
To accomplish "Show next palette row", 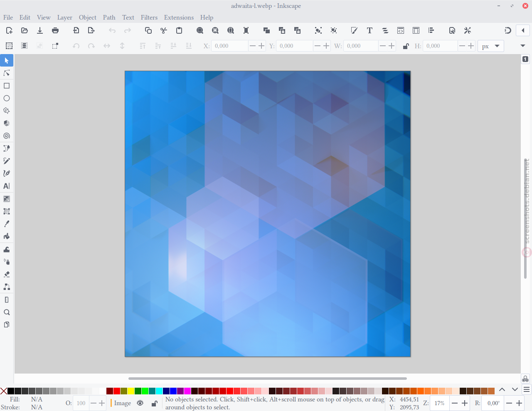I will [515, 390].
